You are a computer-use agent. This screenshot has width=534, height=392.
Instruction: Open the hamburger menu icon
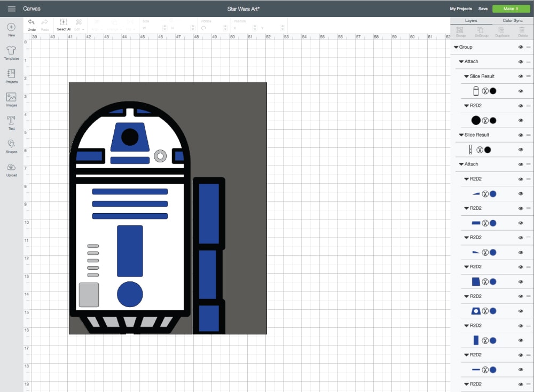(x=11, y=9)
